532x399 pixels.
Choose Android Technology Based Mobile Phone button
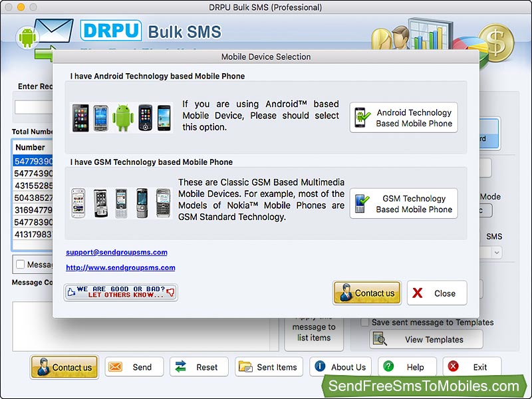click(404, 118)
